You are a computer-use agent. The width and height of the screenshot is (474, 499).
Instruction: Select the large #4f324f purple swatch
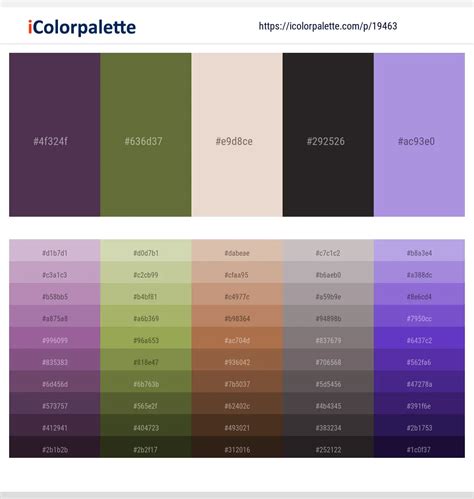(x=55, y=135)
